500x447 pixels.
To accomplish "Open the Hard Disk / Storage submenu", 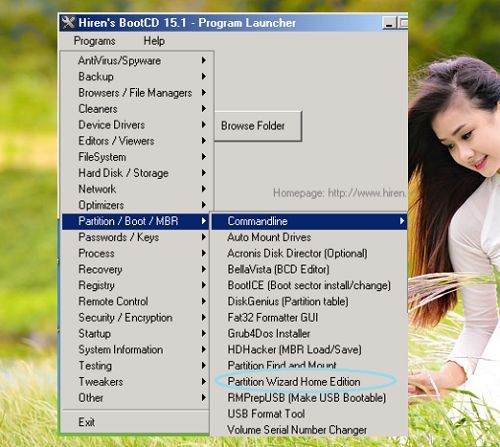I will coord(135,173).
